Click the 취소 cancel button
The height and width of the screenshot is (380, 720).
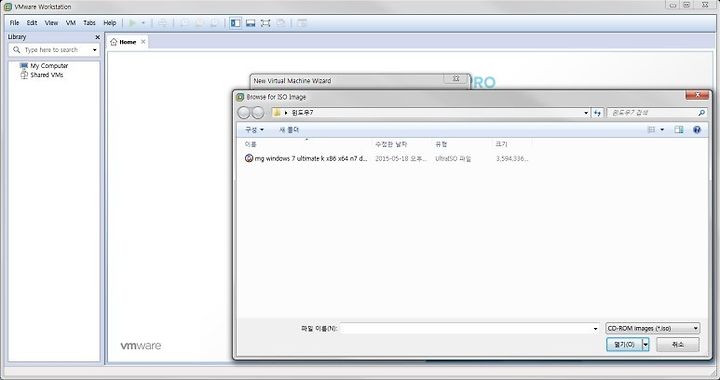[x=678, y=344]
